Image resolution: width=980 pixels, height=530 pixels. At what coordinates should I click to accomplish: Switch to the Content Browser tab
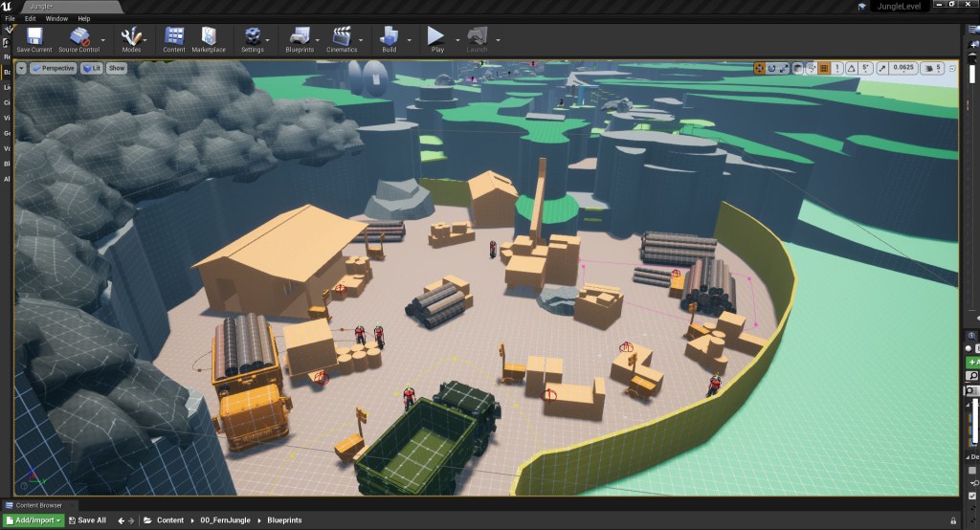click(37, 505)
